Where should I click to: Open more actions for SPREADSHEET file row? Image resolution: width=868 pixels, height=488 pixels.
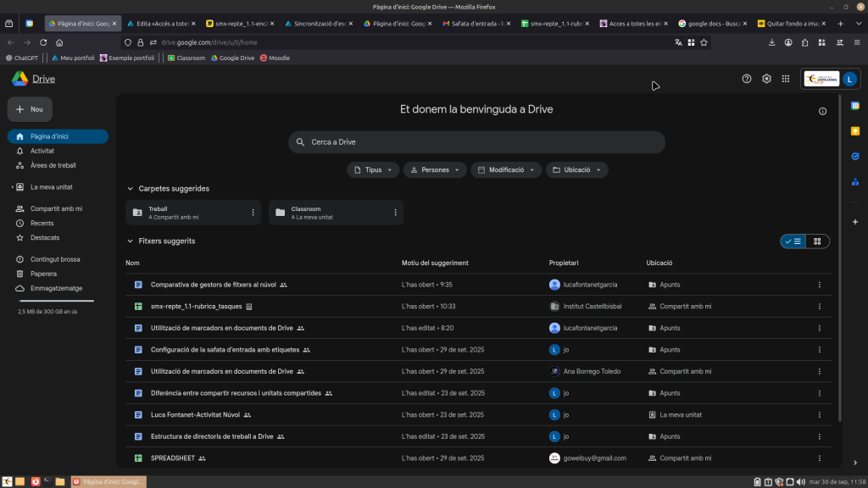(x=819, y=458)
